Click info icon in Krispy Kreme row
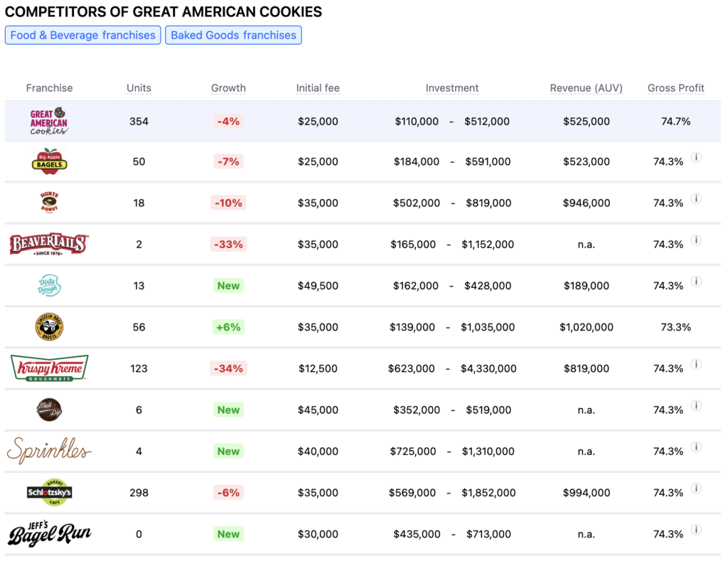 pos(695,363)
